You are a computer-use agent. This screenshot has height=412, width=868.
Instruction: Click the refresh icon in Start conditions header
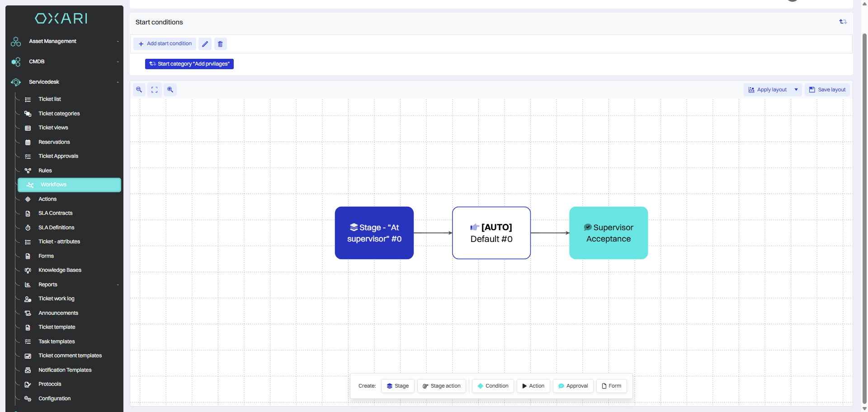pyautogui.click(x=843, y=22)
